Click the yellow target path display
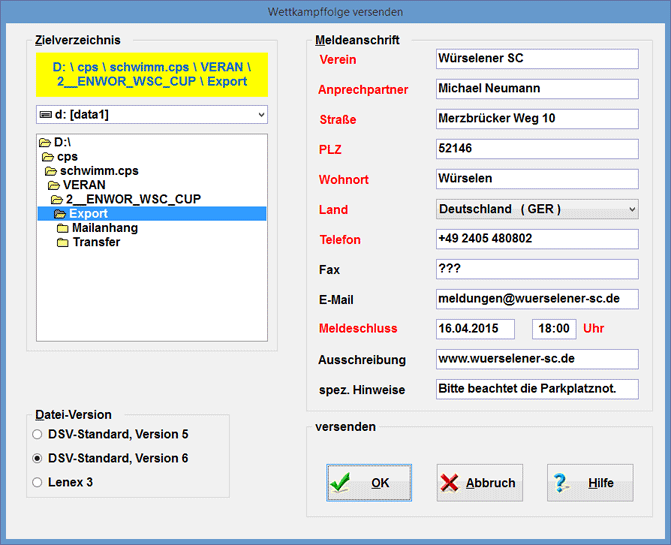 [x=151, y=74]
